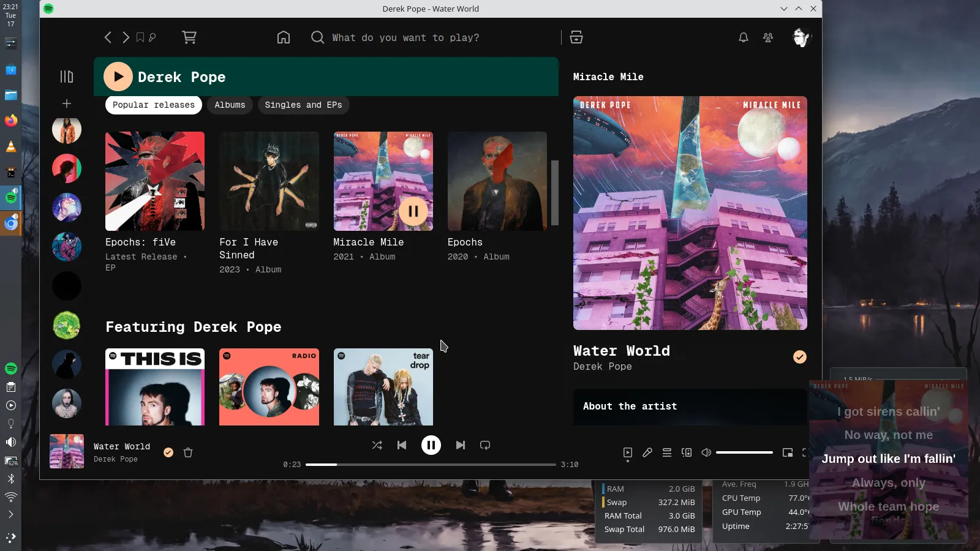Screen dimensions: 980x551
Task: Toggle saved checkmark in the Miracle Mile side panel
Action: point(800,357)
